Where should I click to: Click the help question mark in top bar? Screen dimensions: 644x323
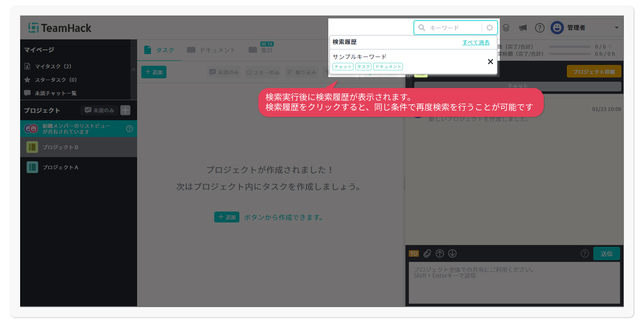[x=540, y=28]
